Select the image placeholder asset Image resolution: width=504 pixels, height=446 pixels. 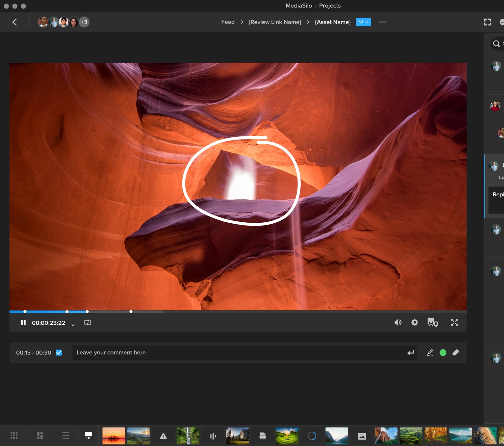pyautogui.click(x=362, y=436)
